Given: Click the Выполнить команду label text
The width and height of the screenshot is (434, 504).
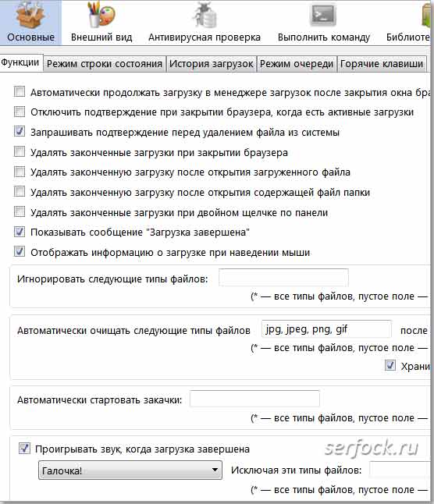Looking at the screenshot, I should click(x=324, y=37).
